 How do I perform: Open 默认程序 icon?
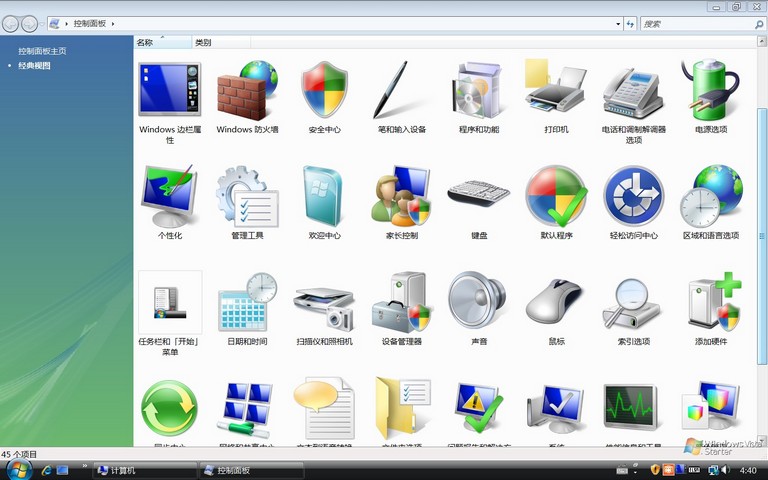[556, 196]
